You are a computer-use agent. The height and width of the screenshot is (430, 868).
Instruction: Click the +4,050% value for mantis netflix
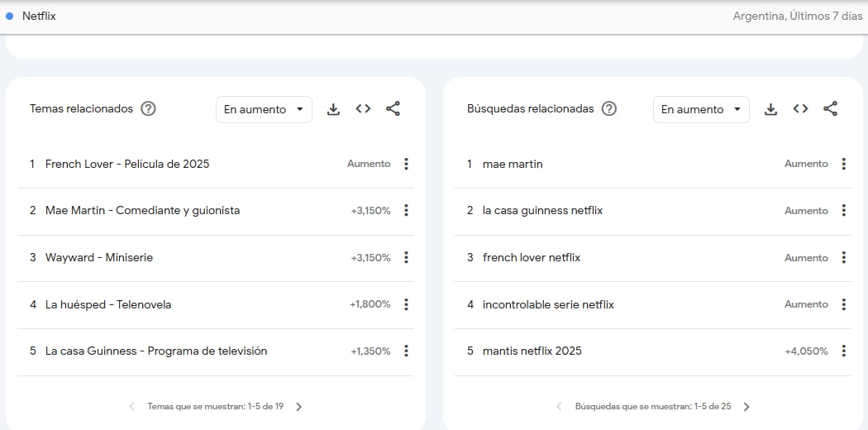pos(806,351)
